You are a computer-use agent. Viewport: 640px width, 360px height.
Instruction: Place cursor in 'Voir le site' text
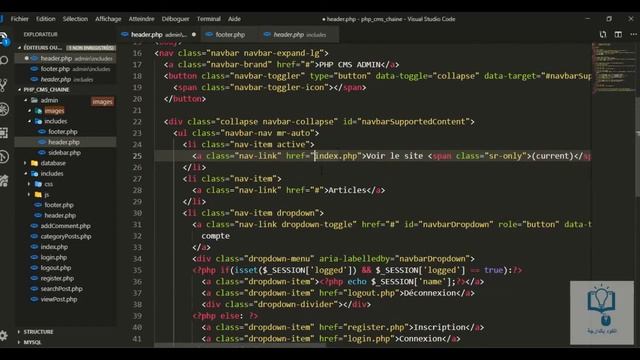point(394,156)
